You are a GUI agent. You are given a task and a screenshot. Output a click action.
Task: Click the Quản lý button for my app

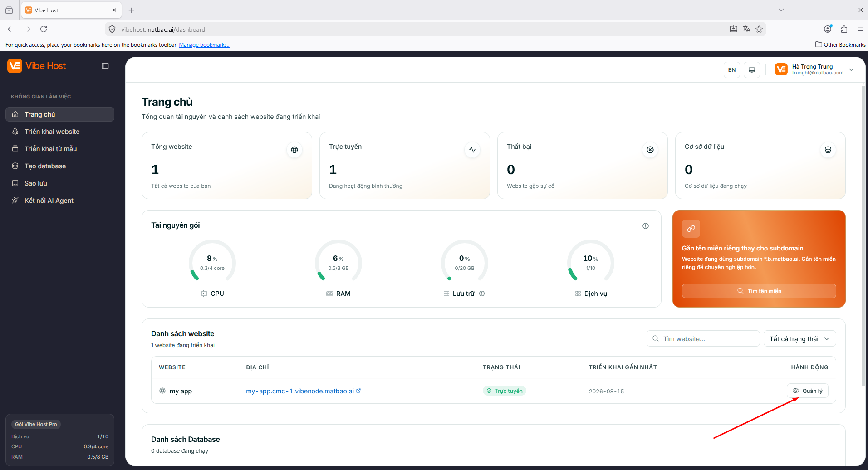[808, 391]
